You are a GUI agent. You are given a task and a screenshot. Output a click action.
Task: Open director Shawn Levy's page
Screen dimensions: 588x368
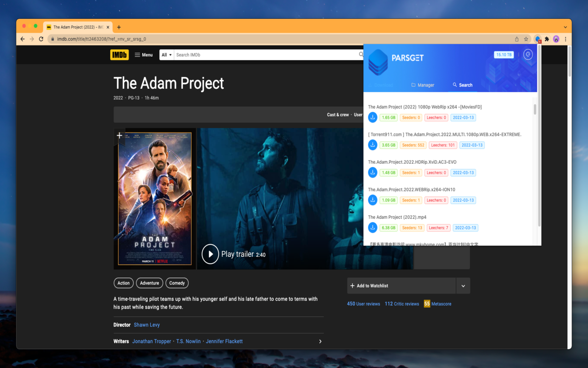pos(147,325)
